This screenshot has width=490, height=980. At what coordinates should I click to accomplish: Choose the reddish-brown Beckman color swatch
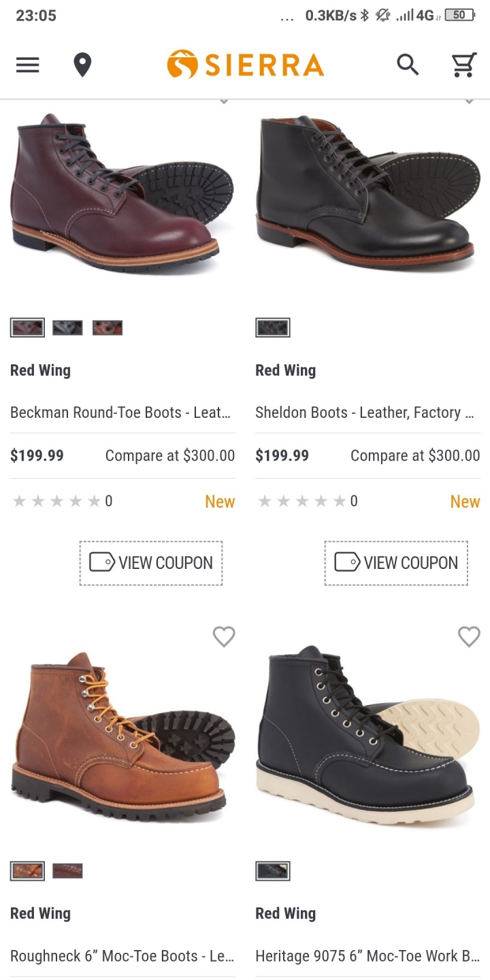click(108, 328)
